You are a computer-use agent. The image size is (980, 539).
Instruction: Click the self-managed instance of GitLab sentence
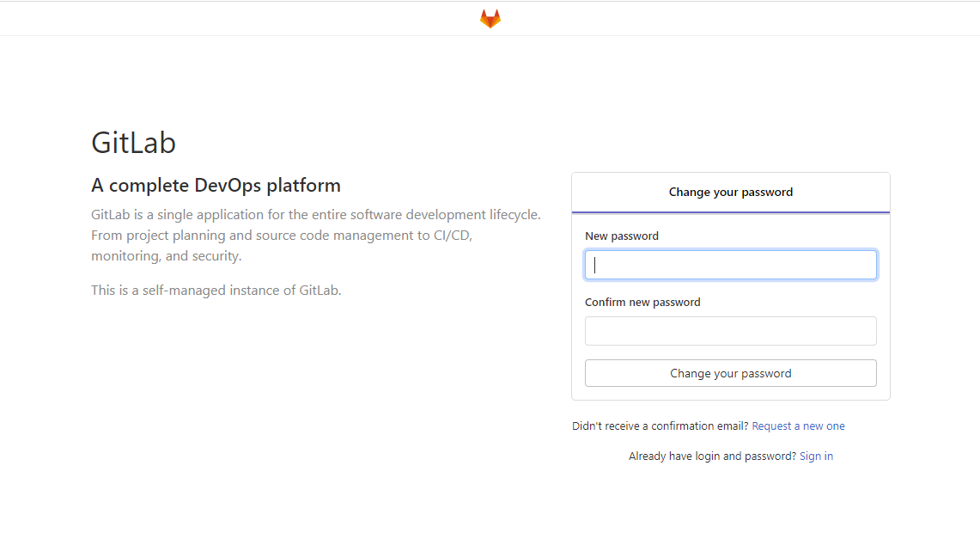216,291
